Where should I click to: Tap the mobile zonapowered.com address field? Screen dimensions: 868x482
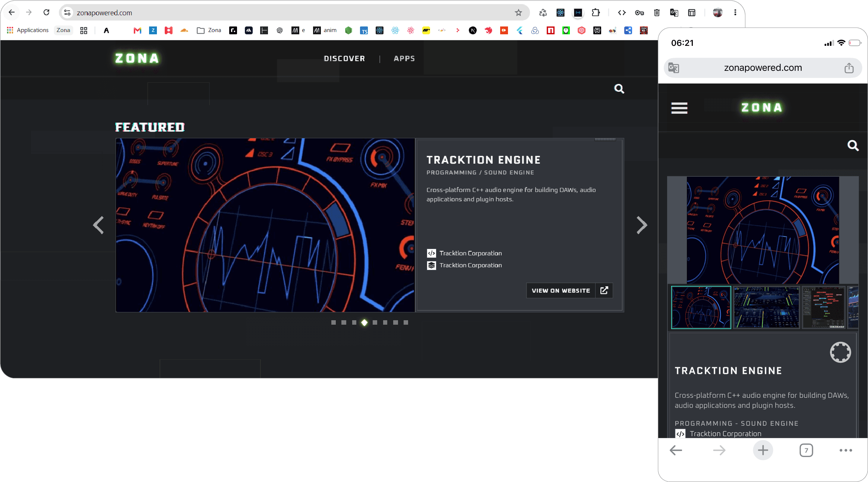[763, 68]
